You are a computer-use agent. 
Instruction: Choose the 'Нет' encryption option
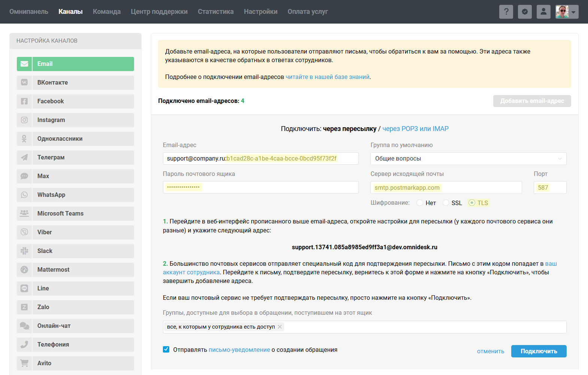pos(420,203)
